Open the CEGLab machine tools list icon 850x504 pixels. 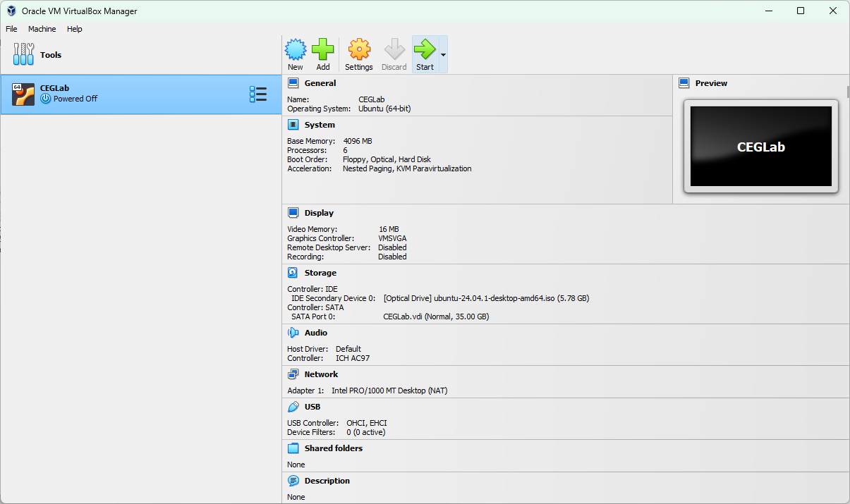(x=257, y=94)
